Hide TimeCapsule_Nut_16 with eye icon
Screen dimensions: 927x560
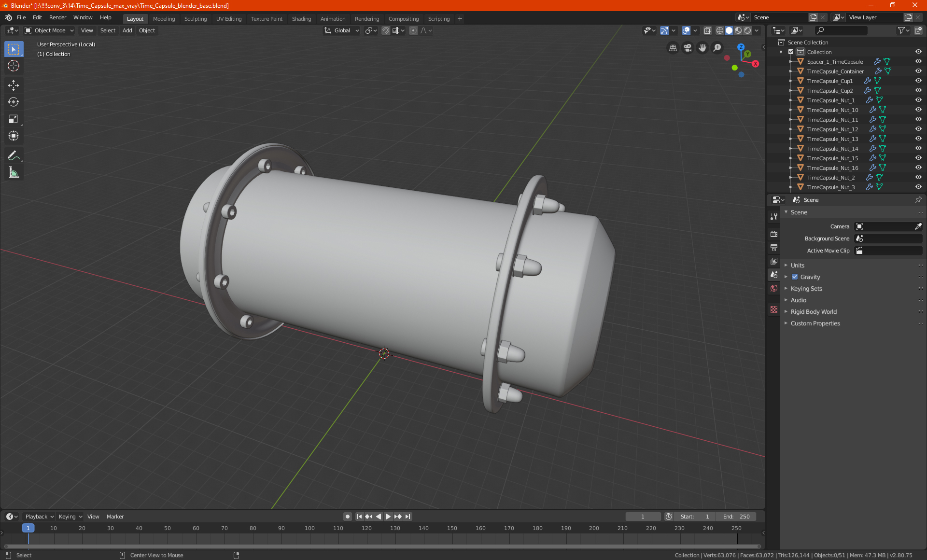coord(918,168)
